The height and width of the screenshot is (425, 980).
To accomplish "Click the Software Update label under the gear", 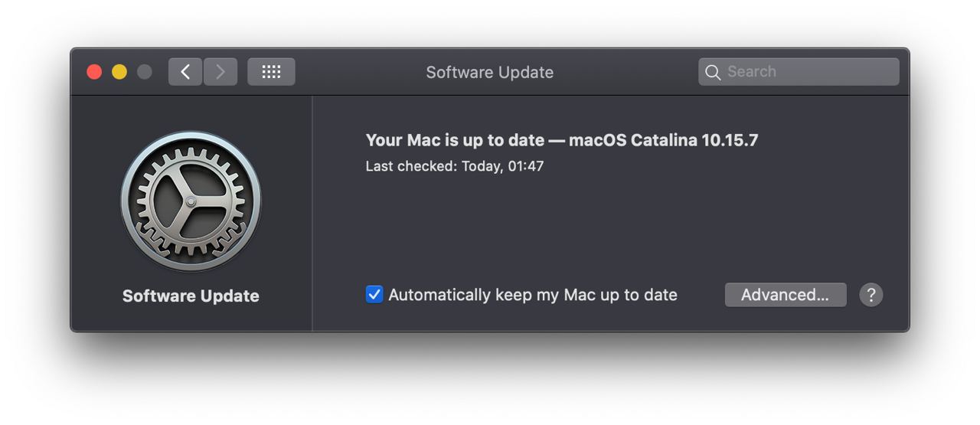I will 191,296.
